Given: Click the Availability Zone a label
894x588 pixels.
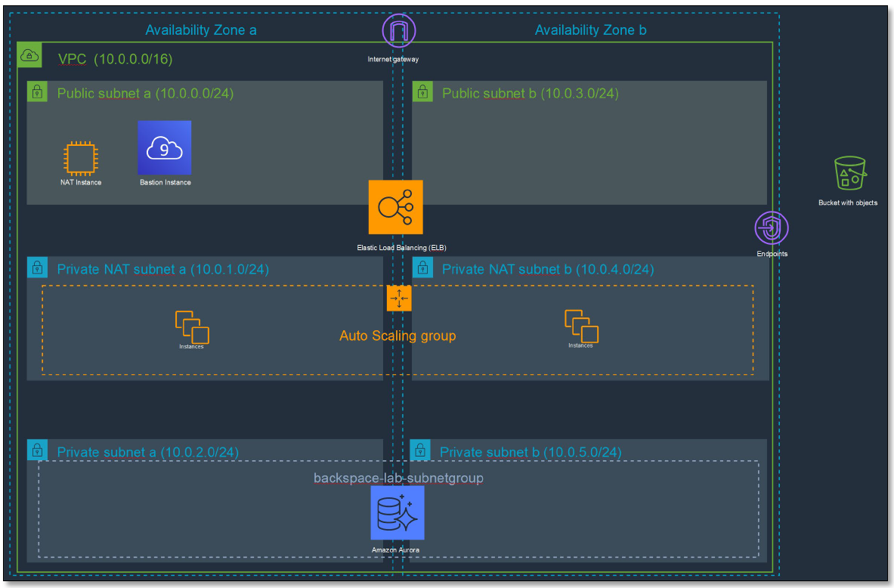Looking at the screenshot, I should pos(201,30).
